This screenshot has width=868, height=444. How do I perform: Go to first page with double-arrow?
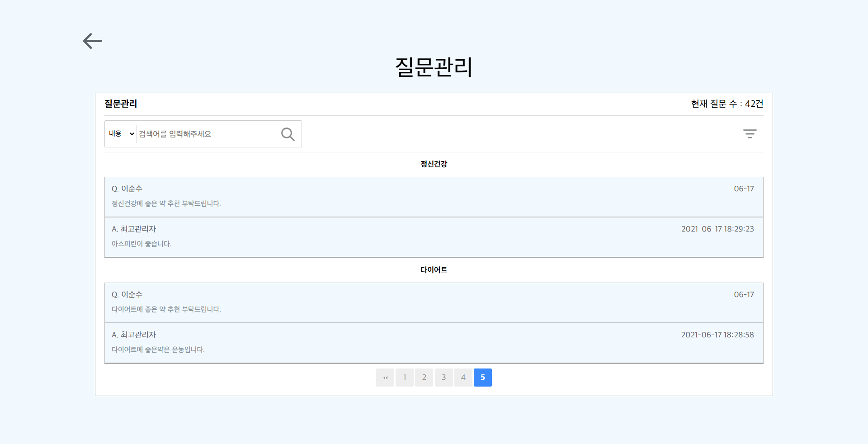coord(385,378)
